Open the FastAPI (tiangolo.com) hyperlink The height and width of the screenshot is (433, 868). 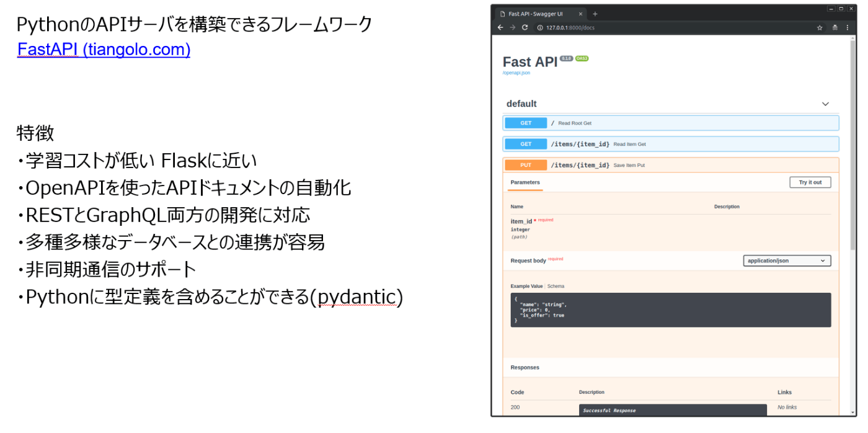(x=104, y=50)
